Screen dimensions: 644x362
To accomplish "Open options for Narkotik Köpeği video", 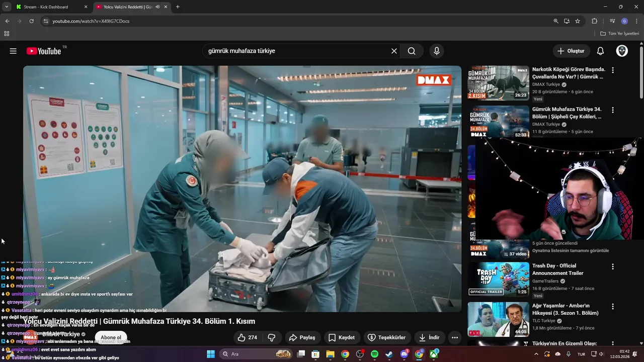I will click(612, 70).
